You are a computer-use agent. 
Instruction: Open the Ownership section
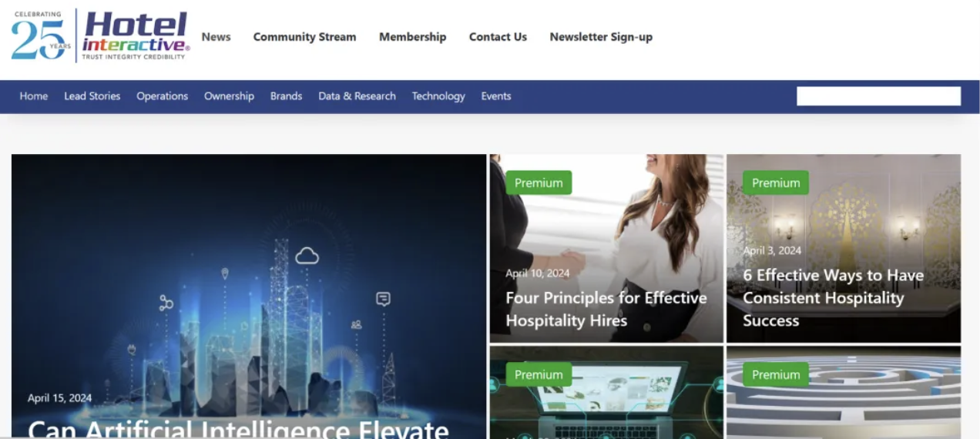(229, 96)
